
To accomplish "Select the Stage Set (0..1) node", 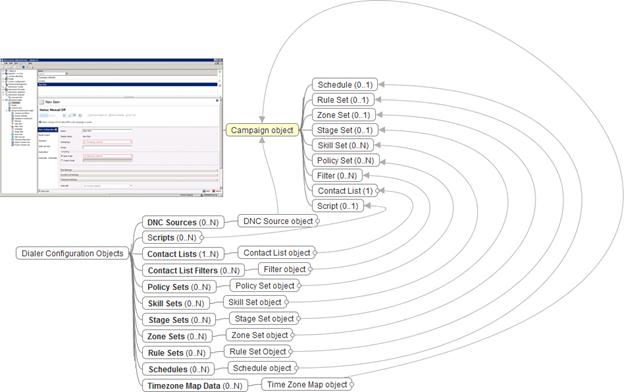I will tap(345, 130).
